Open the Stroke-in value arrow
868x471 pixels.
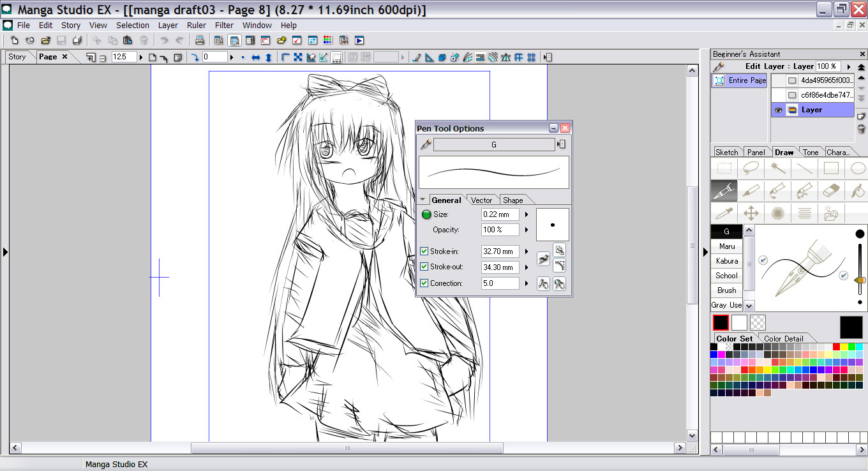coord(527,251)
